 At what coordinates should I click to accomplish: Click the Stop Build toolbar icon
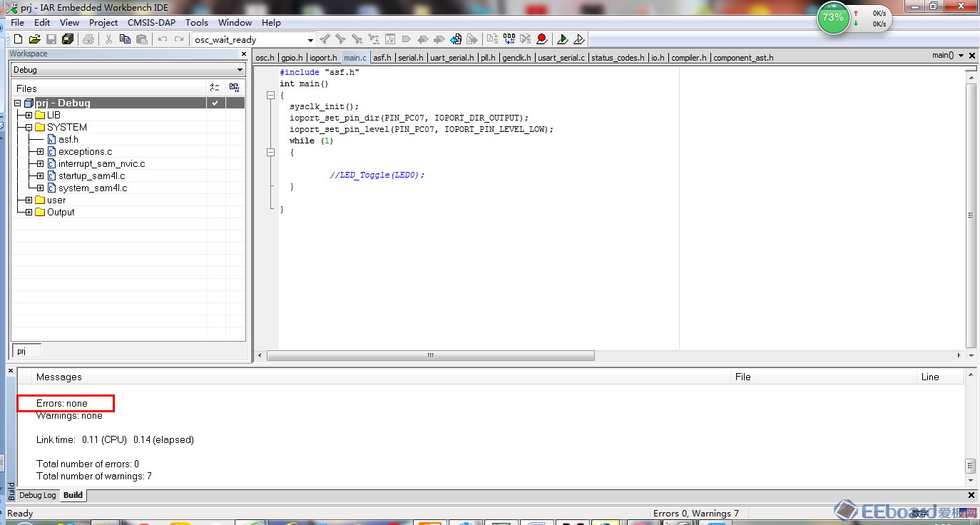[x=525, y=39]
